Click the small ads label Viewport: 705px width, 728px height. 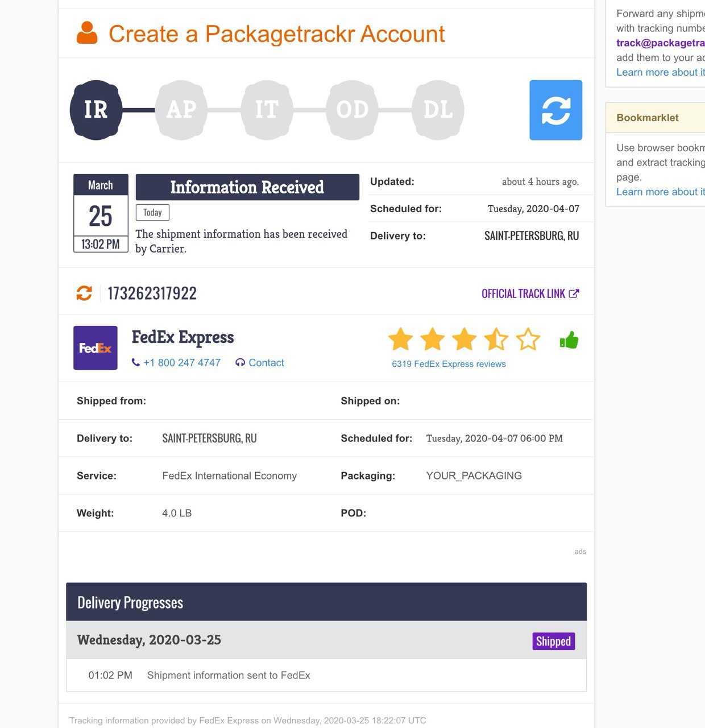coord(580,552)
